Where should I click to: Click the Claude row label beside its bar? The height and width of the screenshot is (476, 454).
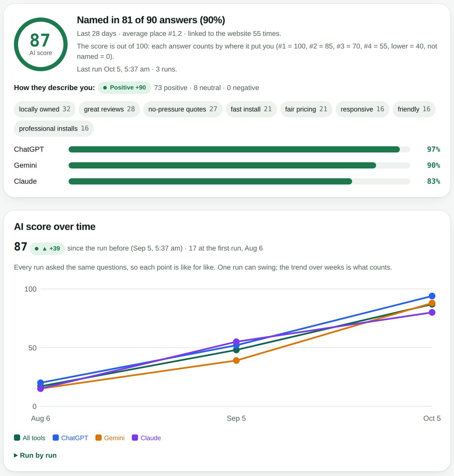point(25,181)
